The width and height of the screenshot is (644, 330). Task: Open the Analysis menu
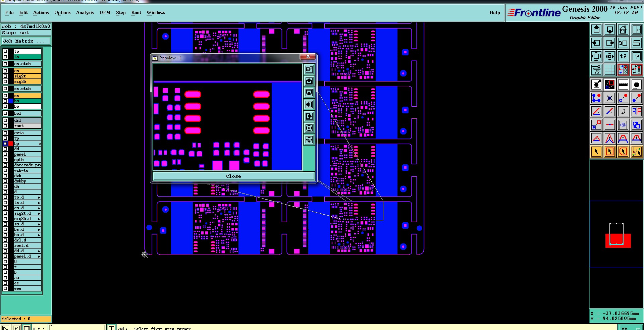85,12
